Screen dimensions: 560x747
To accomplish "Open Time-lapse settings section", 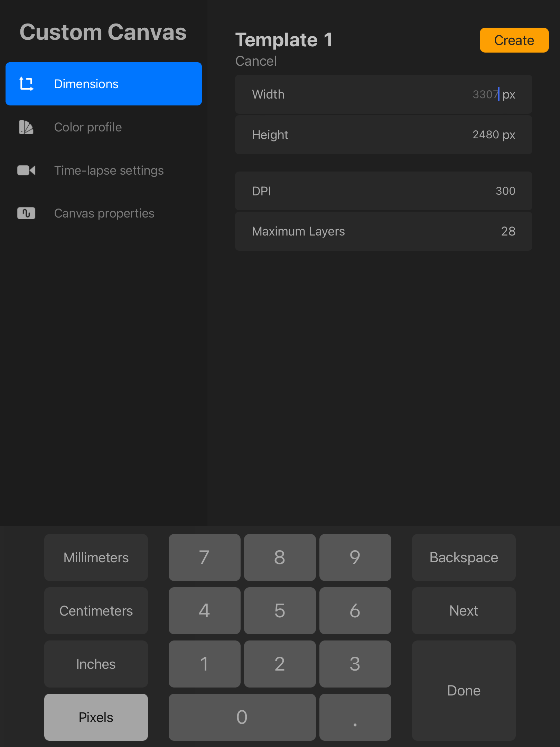I will click(x=109, y=170).
